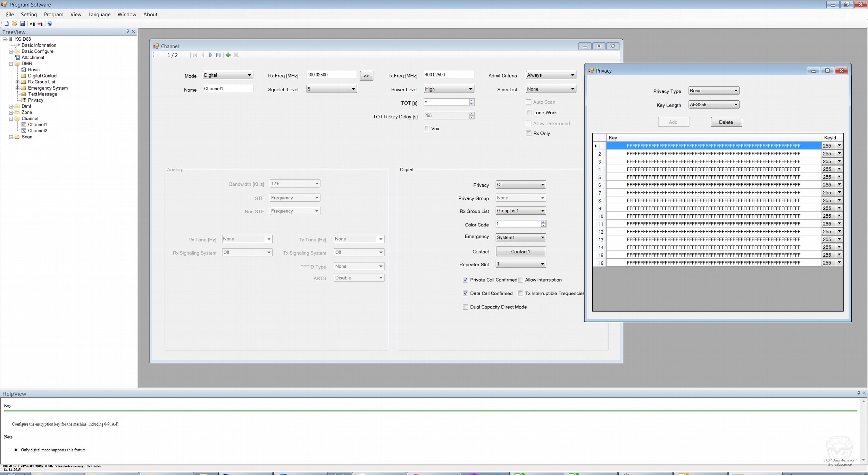This screenshot has height=475, width=868.
Task: Click the Contact1 button
Action: click(520, 252)
